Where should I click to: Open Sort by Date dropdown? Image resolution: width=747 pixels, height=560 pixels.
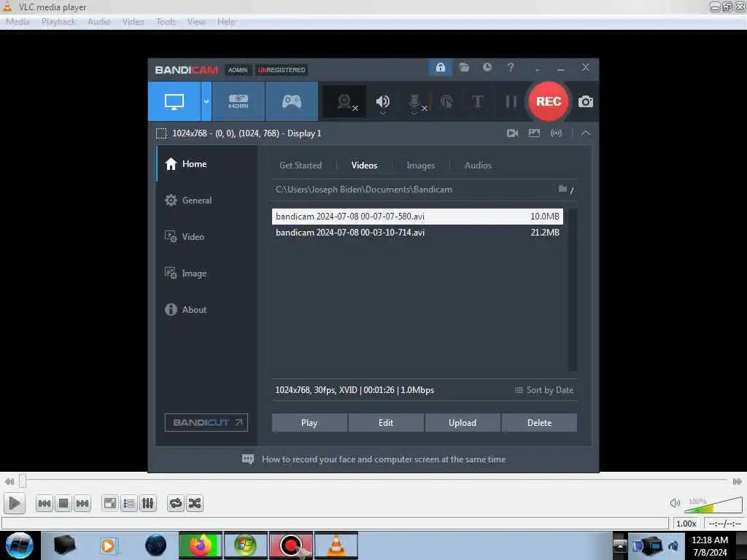[543, 390]
